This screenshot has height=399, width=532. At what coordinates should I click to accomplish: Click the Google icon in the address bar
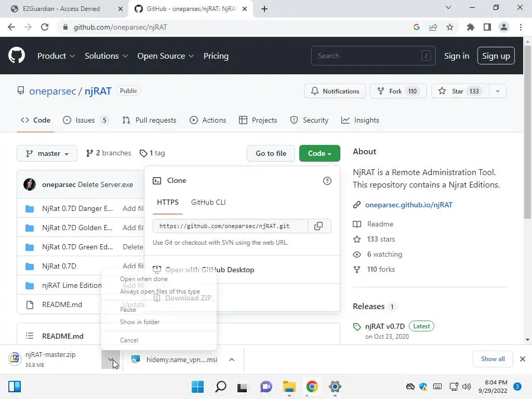click(x=417, y=27)
